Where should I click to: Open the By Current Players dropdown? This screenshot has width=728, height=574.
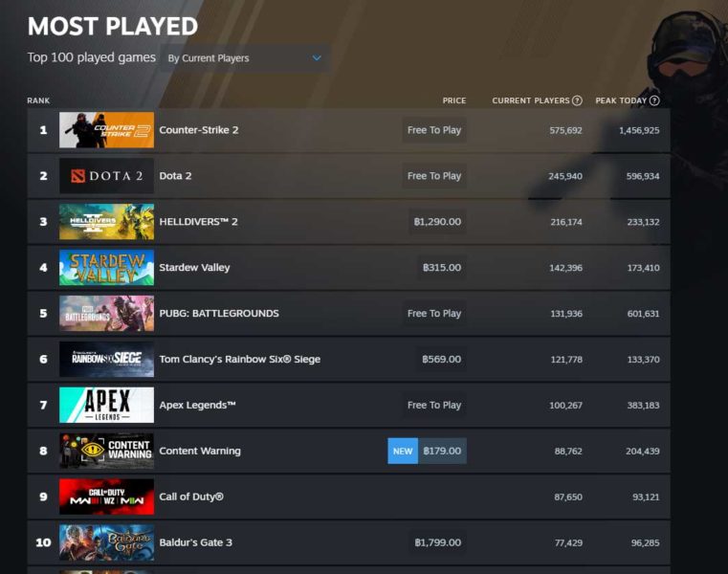[245, 58]
